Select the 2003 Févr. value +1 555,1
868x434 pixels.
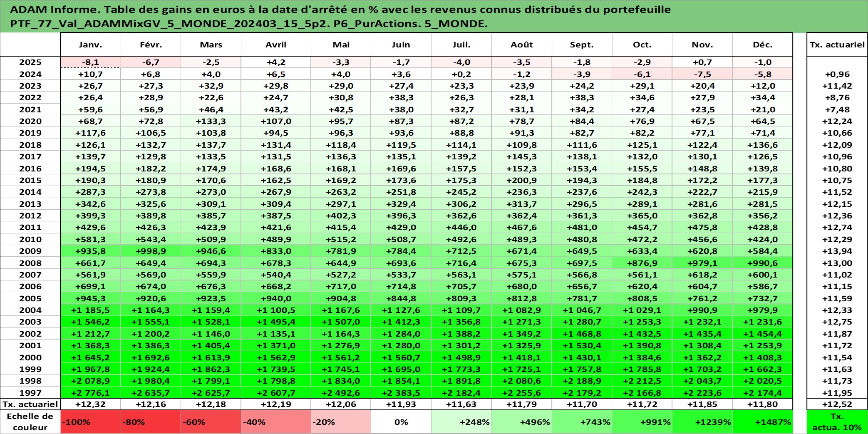click(x=151, y=322)
